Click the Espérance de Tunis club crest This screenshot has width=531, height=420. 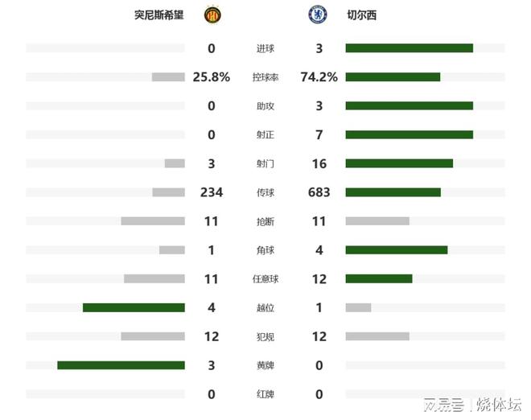(213, 14)
